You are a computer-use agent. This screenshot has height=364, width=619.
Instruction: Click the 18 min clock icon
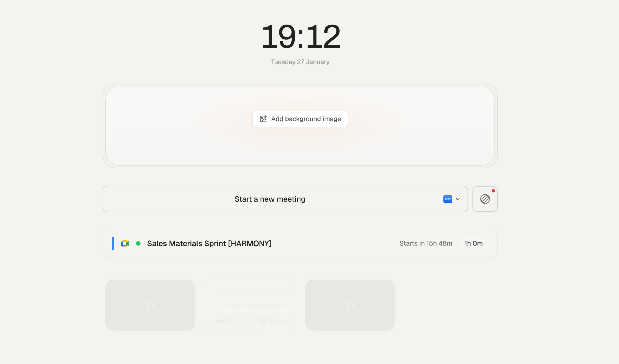click(x=263, y=321)
